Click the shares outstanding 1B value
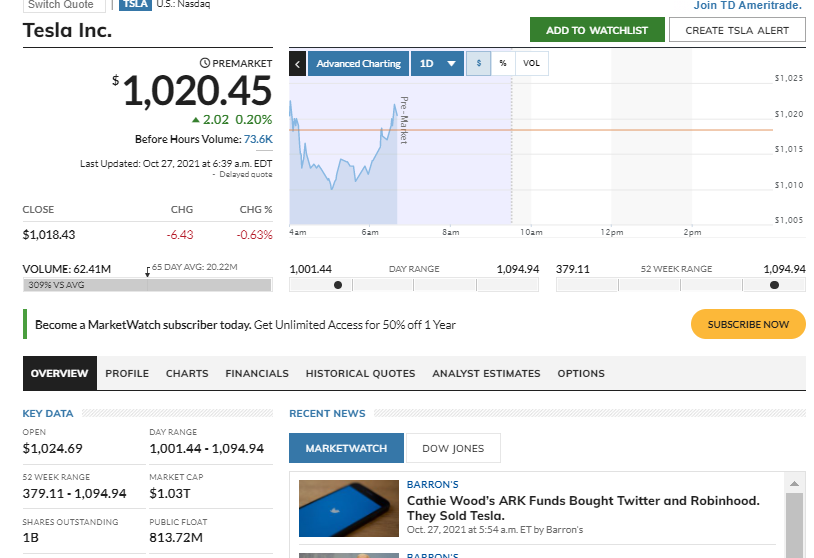Screen dimensions: 814x558 pos(31,538)
